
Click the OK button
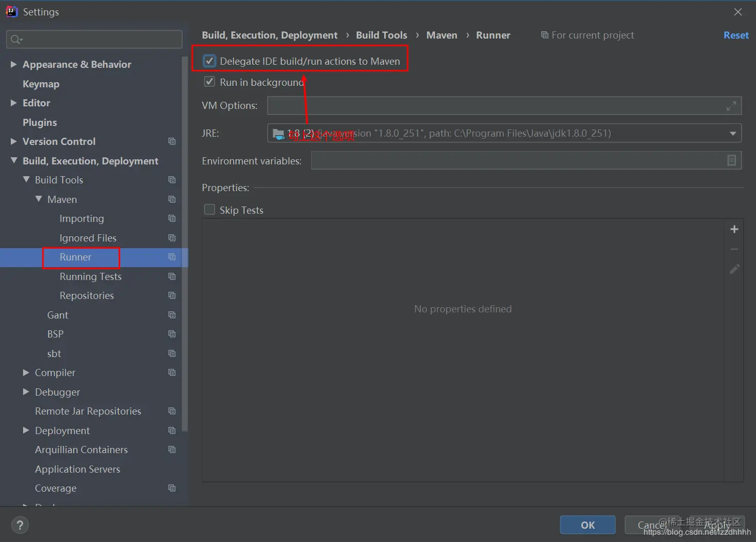coord(588,525)
